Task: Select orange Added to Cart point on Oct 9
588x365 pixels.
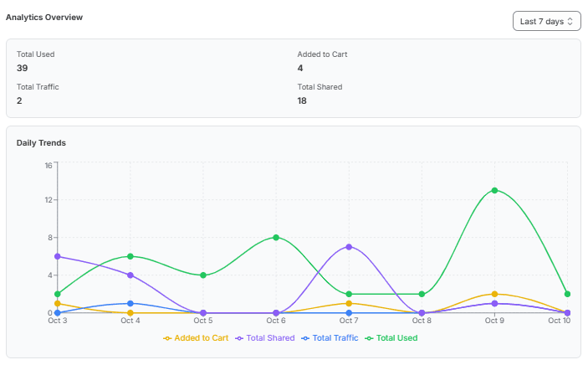Action: (x=494, y=294)
